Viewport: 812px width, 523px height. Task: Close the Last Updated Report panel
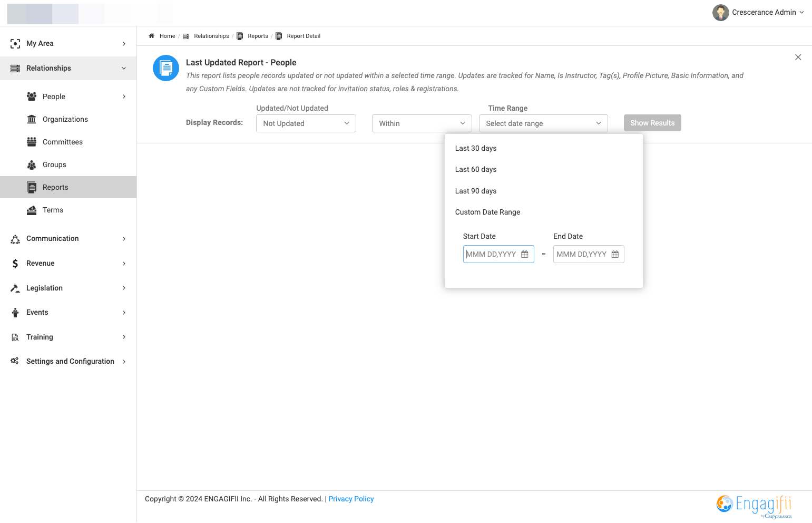click(798, 57)
